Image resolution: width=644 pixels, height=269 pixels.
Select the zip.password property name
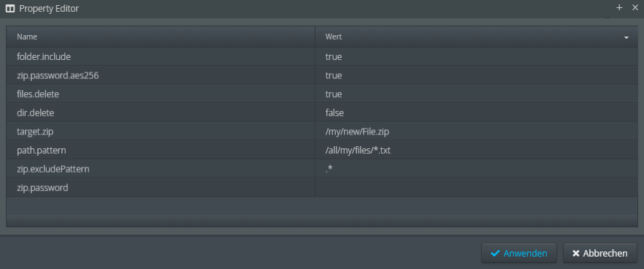(x=42, y=188)
